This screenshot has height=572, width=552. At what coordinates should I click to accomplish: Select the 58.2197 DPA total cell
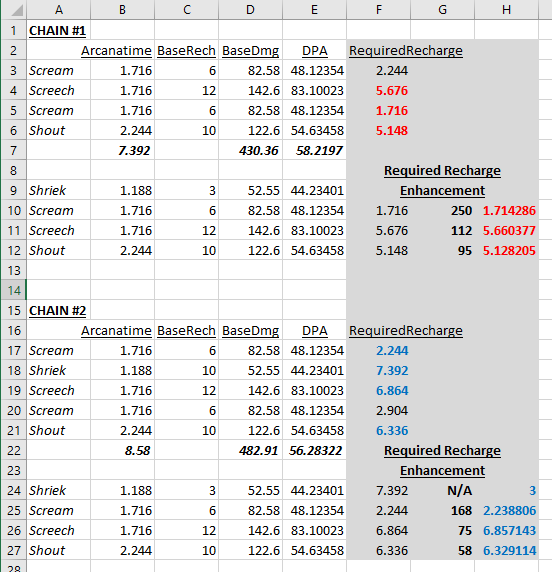coord(314,150)
